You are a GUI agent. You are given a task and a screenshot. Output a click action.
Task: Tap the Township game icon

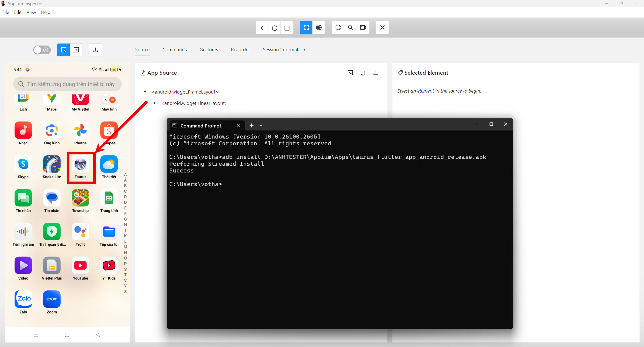tap(80, 198)
